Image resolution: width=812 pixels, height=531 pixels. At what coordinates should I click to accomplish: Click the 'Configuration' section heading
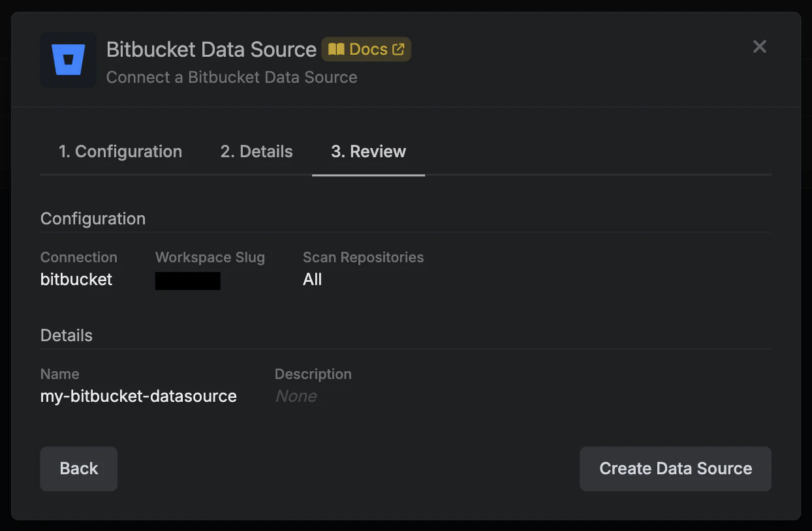pos(93,219)
